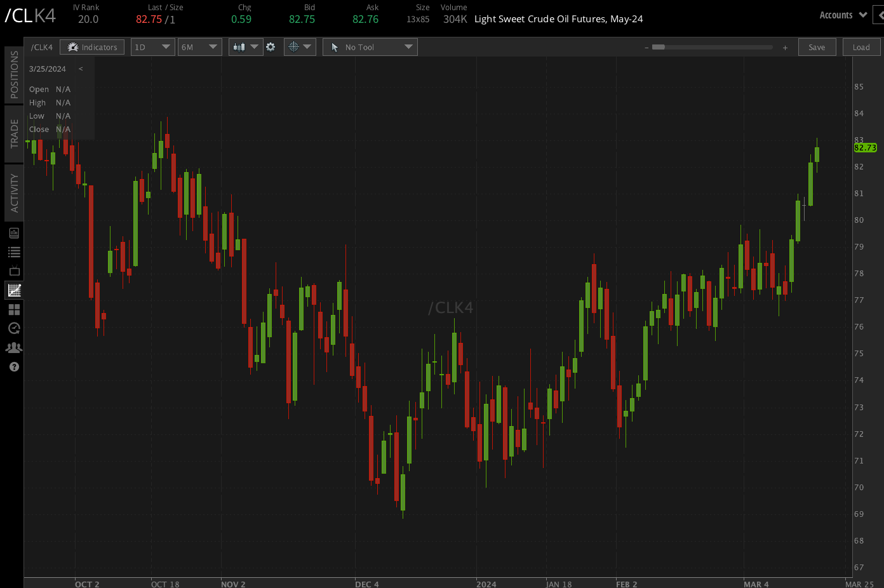Click the IV Rank value 20.0
Image resolution: width=884 pixels, height=588 pixels.
[x=88, y=19]
